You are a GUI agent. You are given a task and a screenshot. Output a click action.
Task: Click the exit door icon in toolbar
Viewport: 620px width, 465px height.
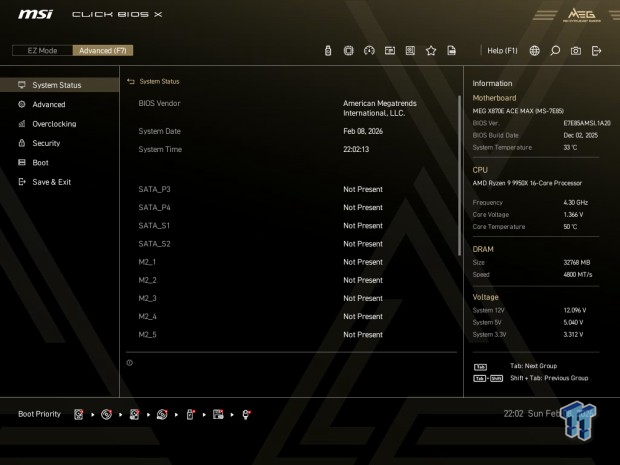[596, 51]
